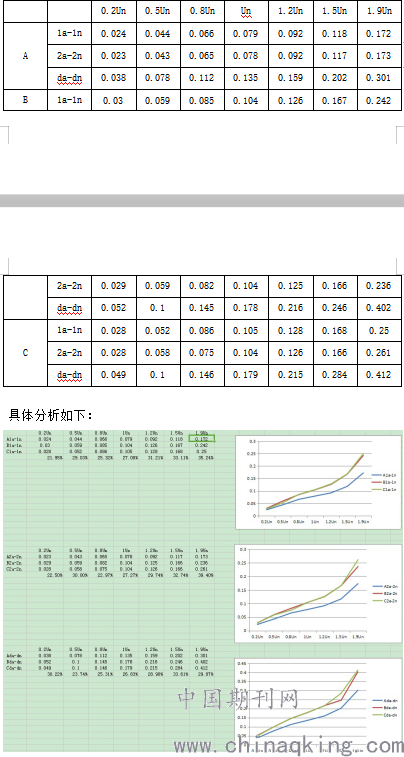Click the 中国期刊网 watermark text
The image size is (404, 757).
pos(238,699)
